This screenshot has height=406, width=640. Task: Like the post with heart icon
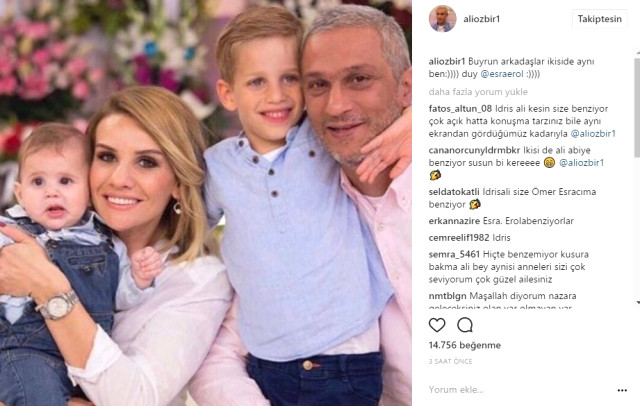point(437,325)
